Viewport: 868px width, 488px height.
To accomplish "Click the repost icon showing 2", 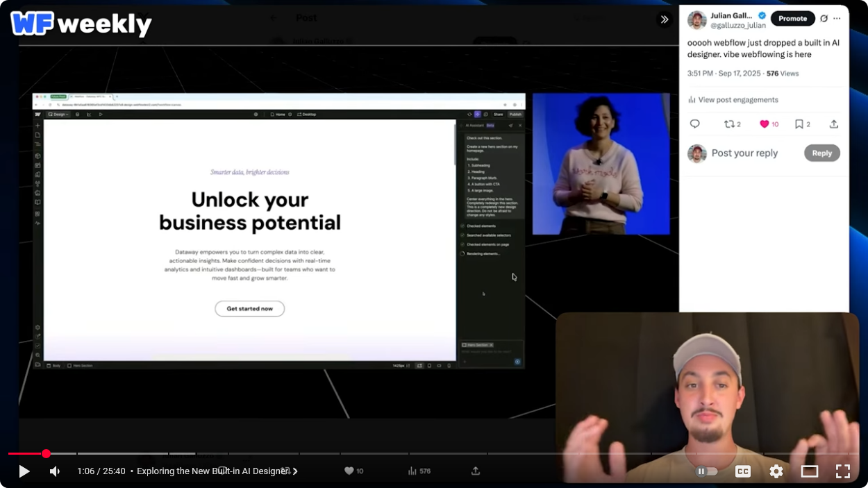I will coord(733,124).
